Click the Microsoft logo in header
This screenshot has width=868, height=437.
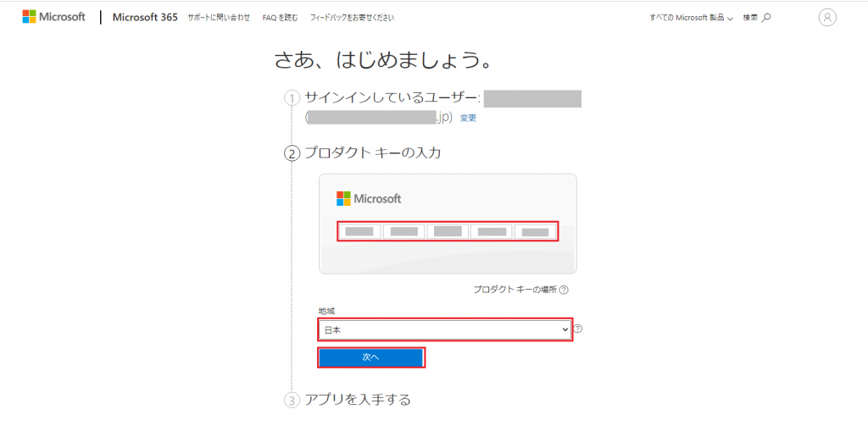coord(53,17)
